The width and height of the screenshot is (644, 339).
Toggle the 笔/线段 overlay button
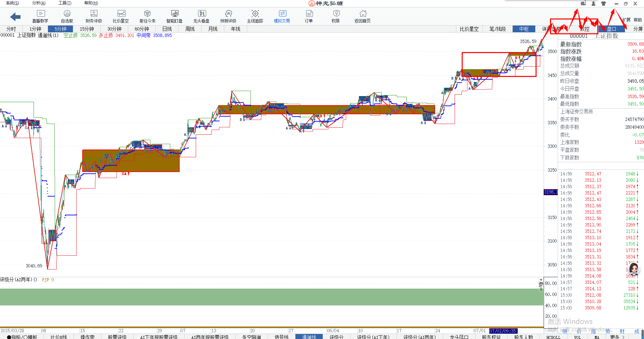497,29
